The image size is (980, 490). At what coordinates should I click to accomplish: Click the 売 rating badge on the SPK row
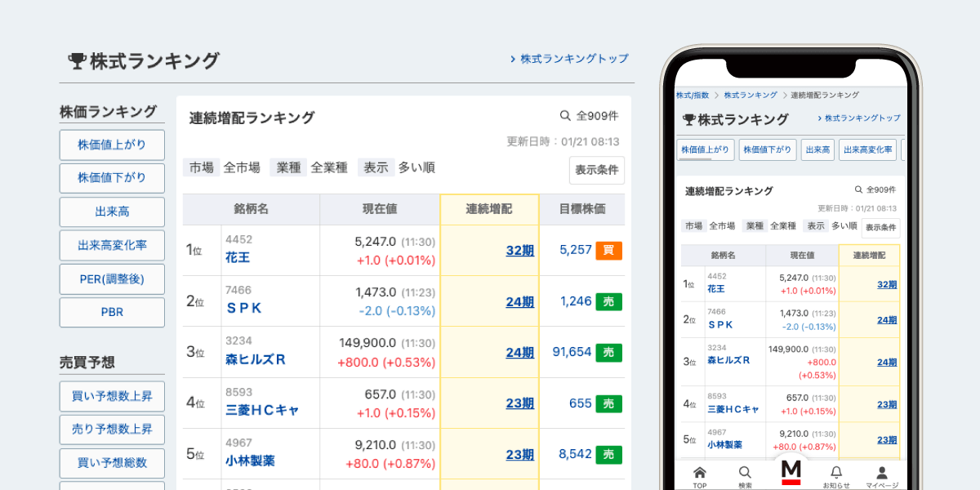click(x=608, y=301)
